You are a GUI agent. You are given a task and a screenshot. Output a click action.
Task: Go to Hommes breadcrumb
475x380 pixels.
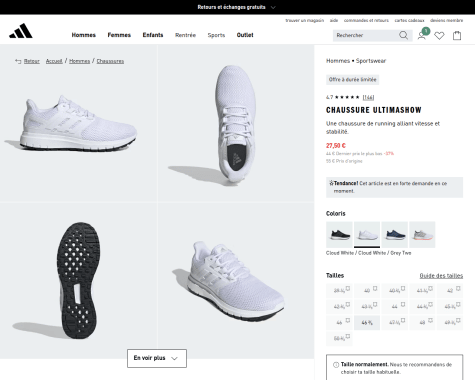79,61
